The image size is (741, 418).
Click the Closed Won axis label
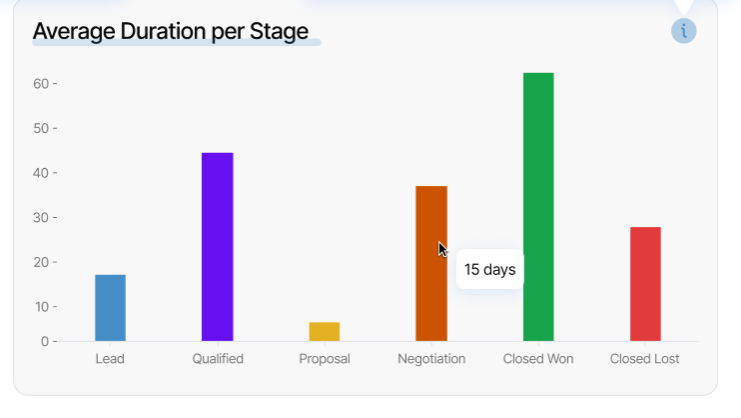[x=538, y=358]
